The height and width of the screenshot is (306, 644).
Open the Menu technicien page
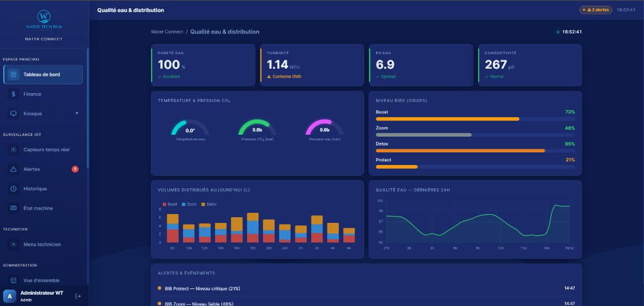point(43,244)
